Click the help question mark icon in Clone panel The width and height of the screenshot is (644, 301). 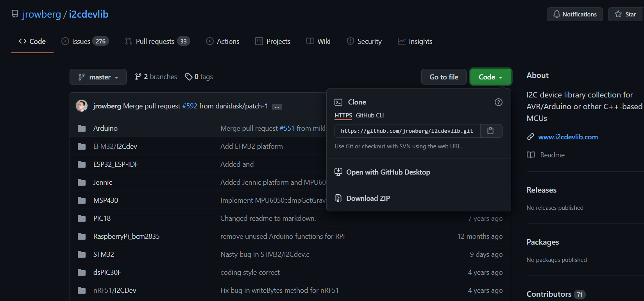[498, 102]
